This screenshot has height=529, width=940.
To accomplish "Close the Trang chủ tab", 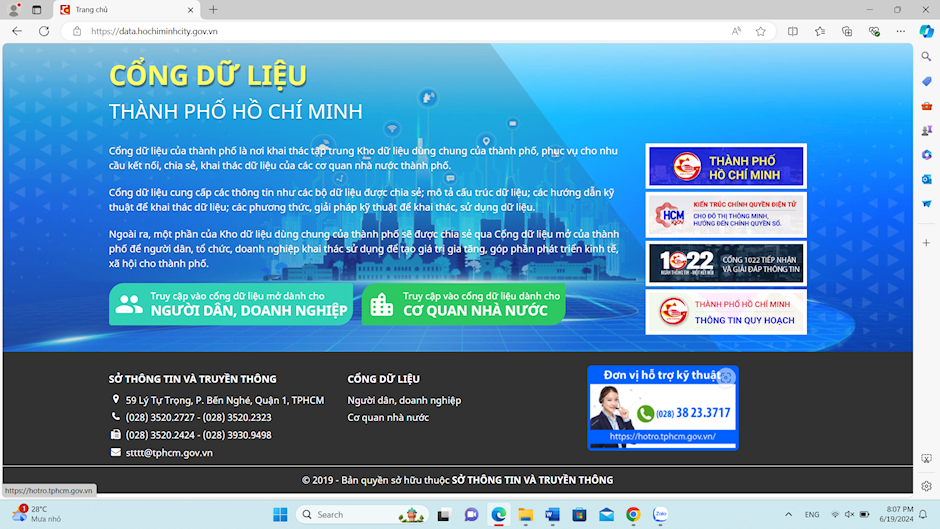I will point(190,10).
